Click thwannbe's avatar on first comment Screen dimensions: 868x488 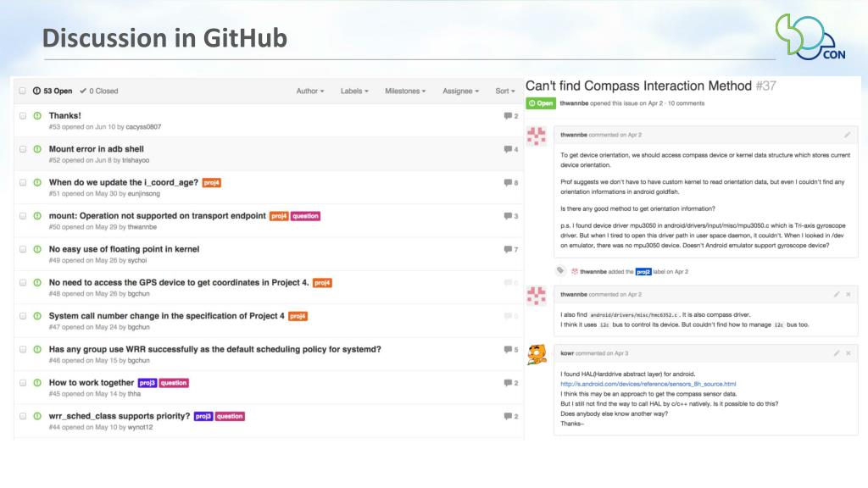click(x=537, y=136)
